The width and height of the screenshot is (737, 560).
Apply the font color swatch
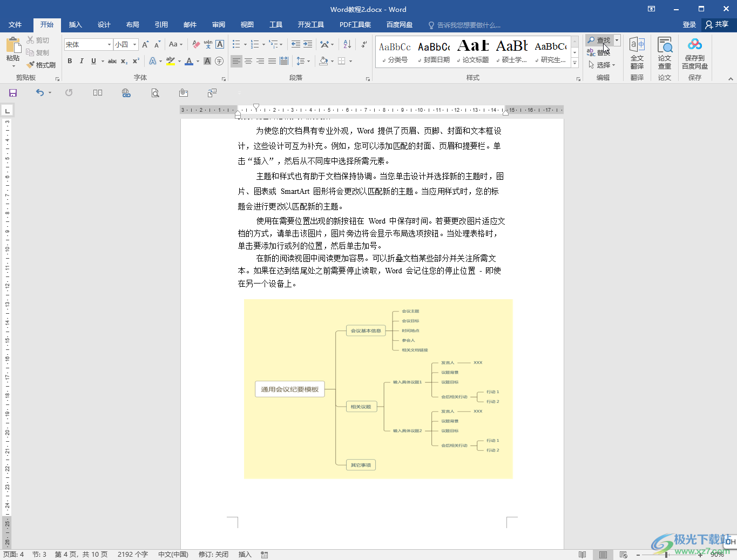click(x=189, y=61)
